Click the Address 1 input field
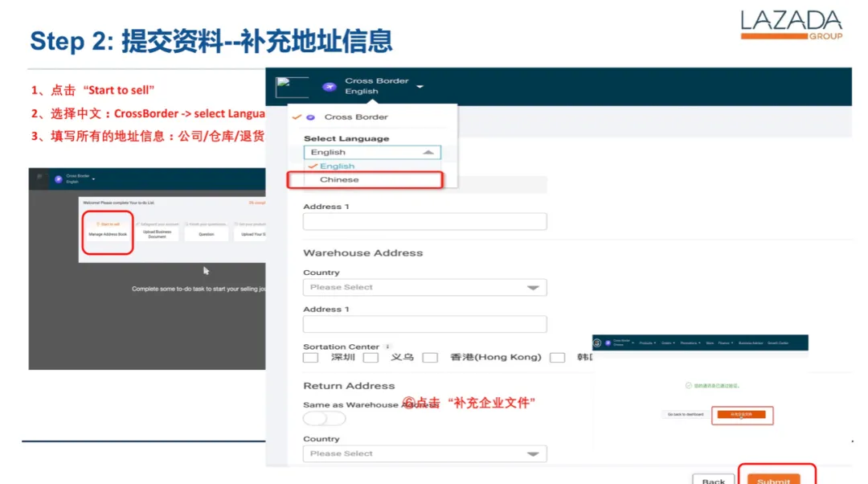The image size is (868, 484). (424, 220)
